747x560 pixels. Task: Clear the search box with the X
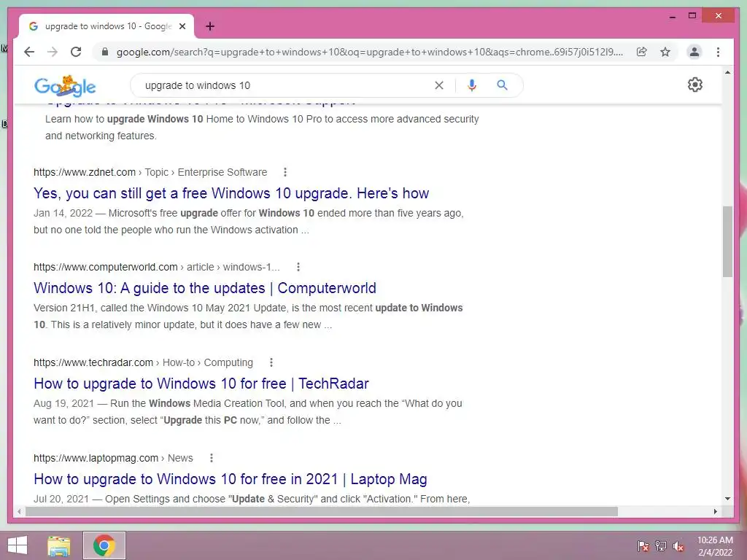coord(438,85)
